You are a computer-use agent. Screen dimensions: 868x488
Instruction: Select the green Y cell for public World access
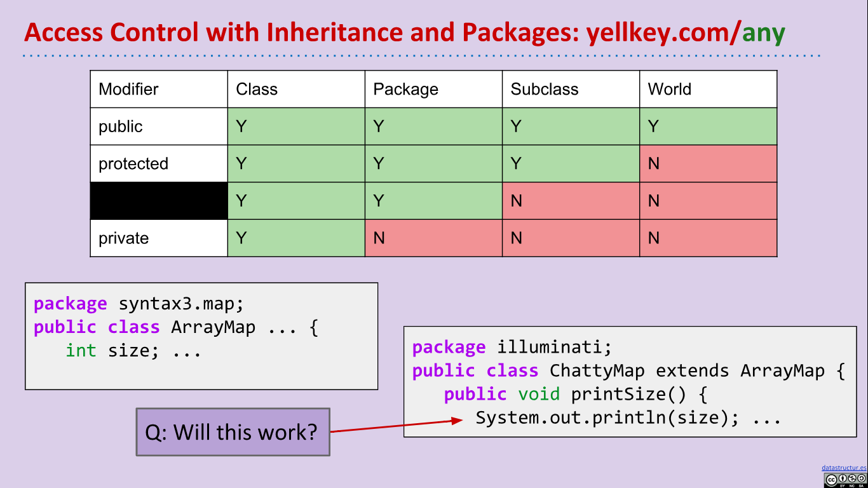click(708, 126)
